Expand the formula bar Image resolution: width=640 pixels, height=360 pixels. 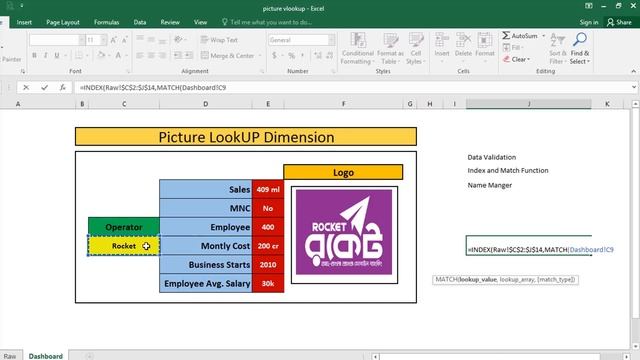(633, 87)
